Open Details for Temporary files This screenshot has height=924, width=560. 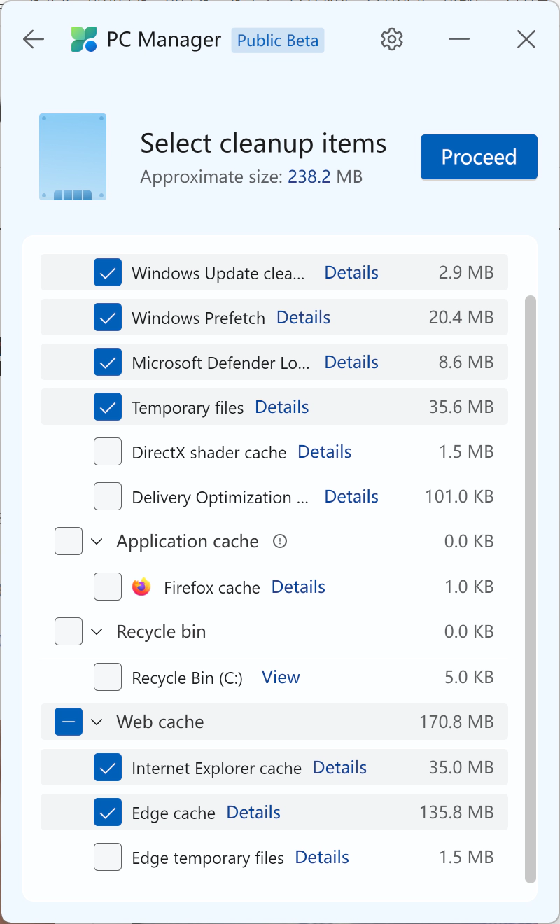[x=281, y=407]
